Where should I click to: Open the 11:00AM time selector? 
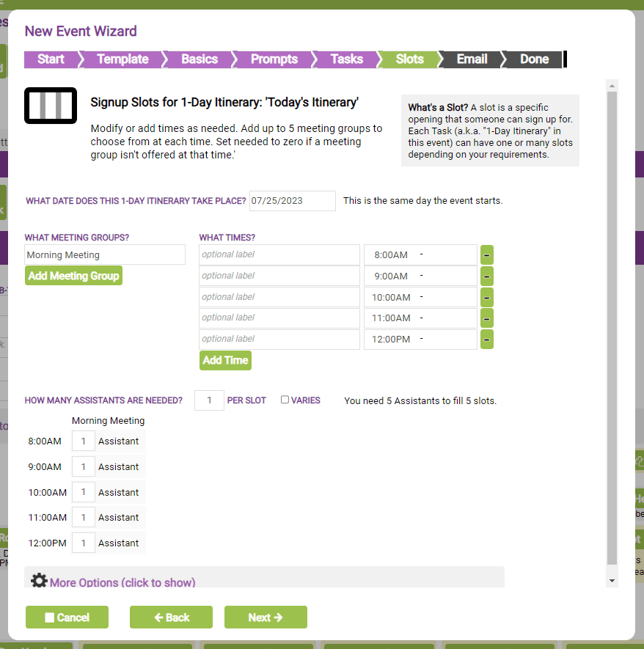[420, 318]
